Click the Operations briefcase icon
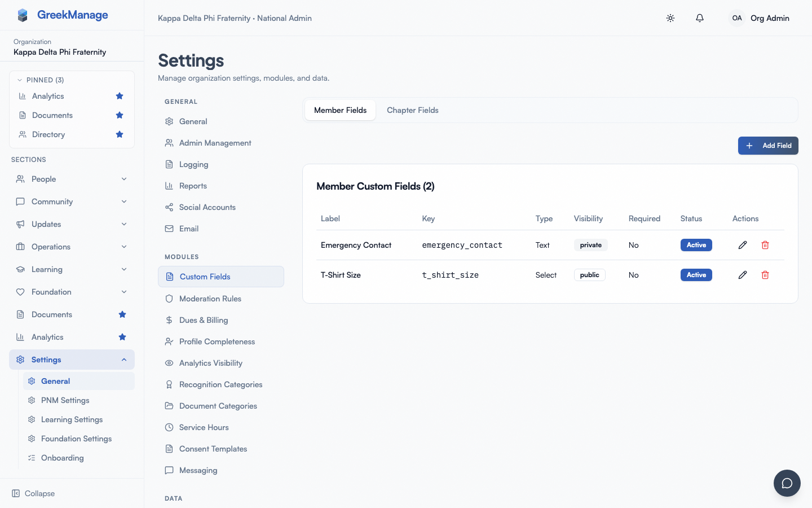Screen dimensions: 812x508 pyautogui.click(x=20, y=247)
